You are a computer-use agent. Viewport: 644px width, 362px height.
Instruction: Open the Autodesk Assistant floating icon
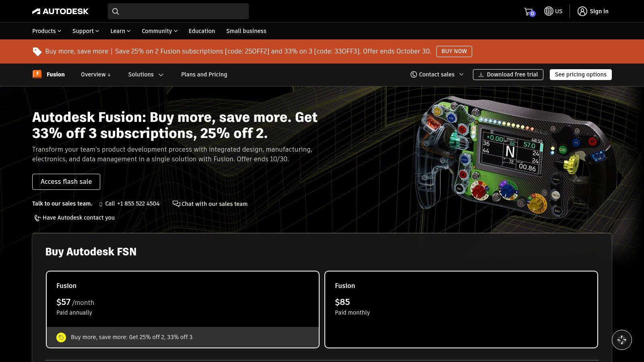click(622, 340)
